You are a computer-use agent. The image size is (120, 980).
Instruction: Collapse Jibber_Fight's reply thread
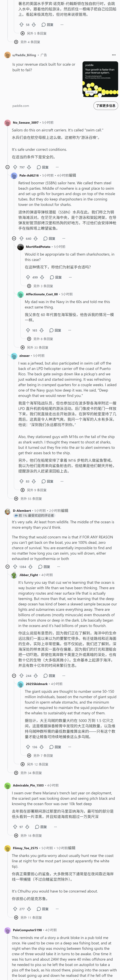point(14,676)
